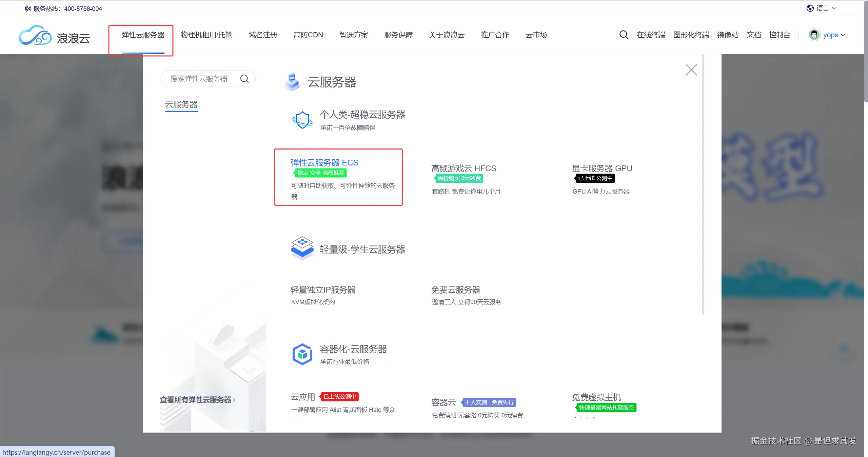
Task: Click 邀请三人 立得90天云服务 text
Action: pos(467,302)
